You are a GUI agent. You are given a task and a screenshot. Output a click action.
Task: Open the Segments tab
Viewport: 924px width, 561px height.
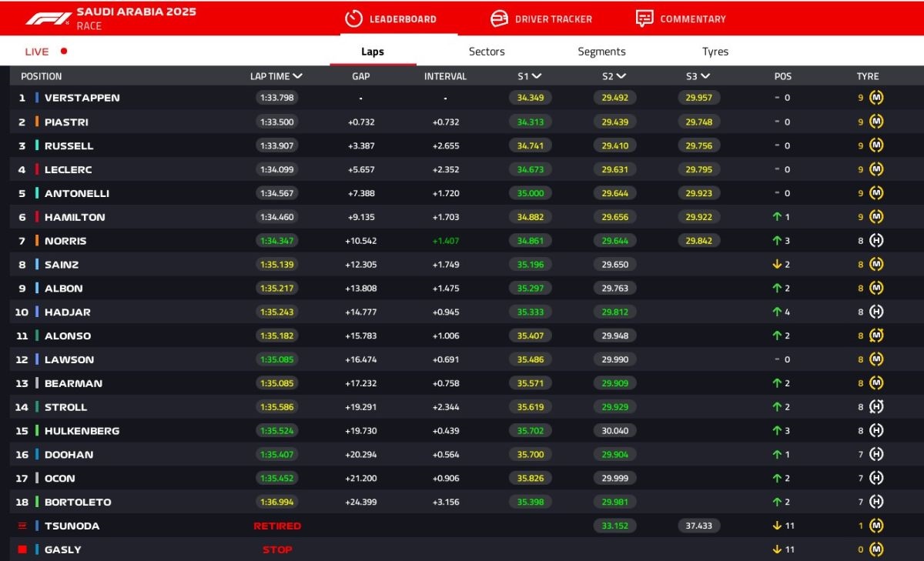click(601, 52)
